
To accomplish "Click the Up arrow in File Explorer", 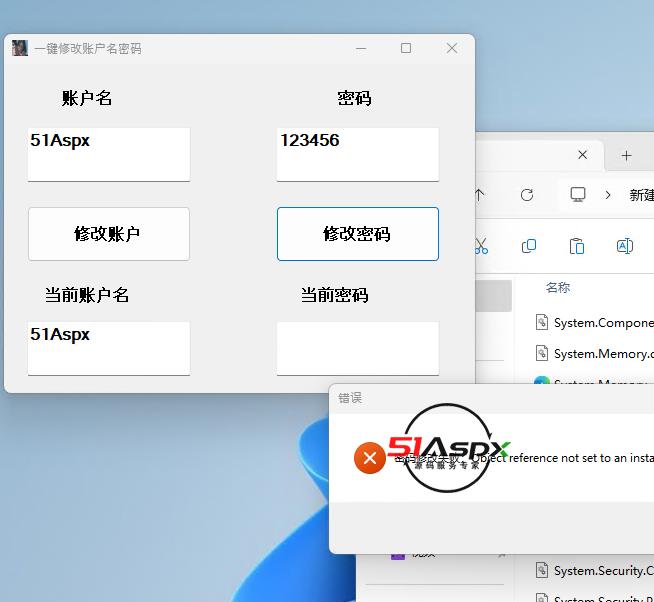I will 480,195.
